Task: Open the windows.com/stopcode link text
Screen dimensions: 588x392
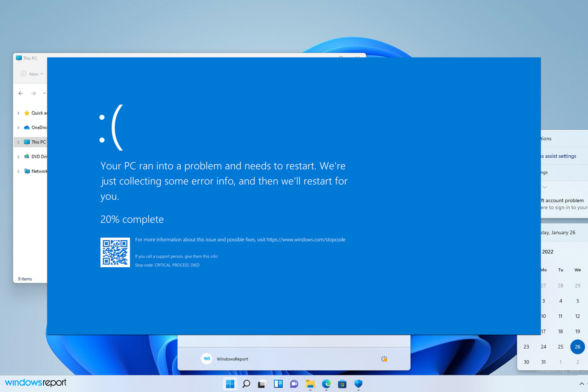Action: click(306, 239)
